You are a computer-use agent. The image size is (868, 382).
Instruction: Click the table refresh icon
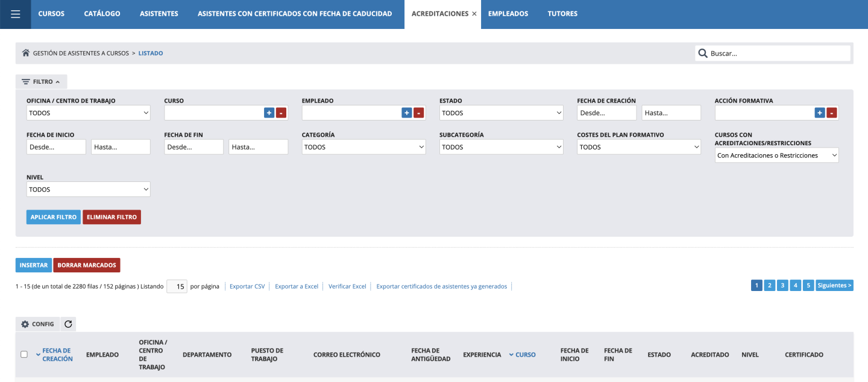coord(68,324)
